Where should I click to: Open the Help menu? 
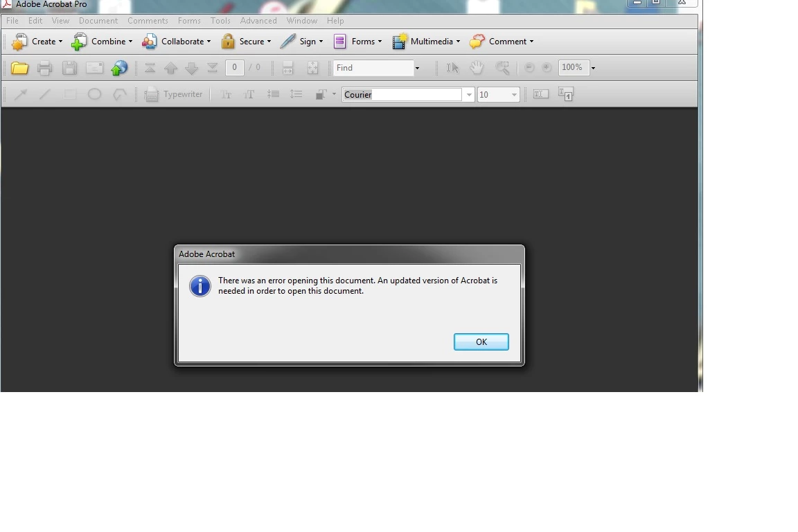point(335,21)
